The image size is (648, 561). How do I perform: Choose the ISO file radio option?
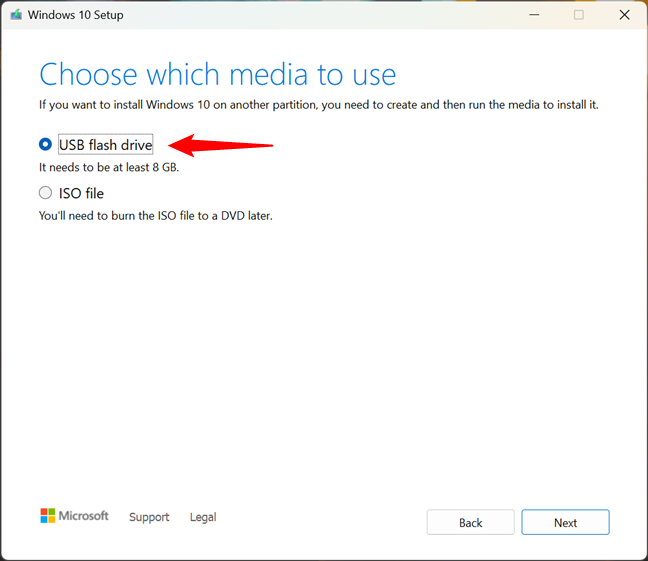[45, 193]
